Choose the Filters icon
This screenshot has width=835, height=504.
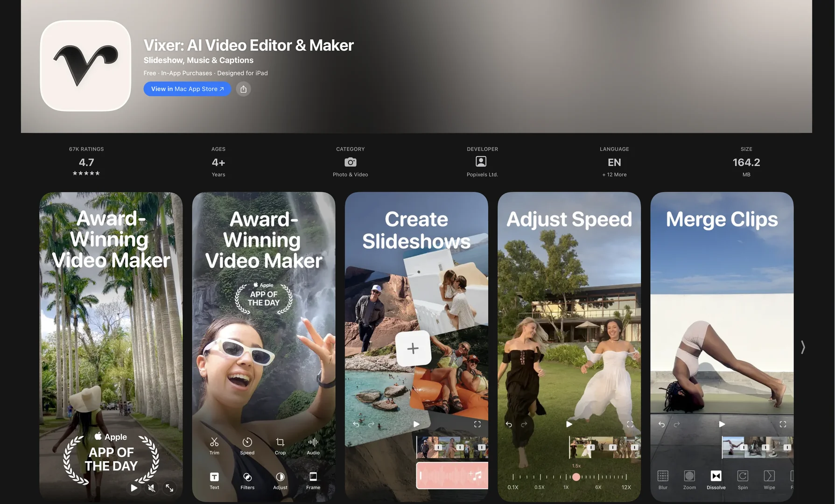point(247,476)
